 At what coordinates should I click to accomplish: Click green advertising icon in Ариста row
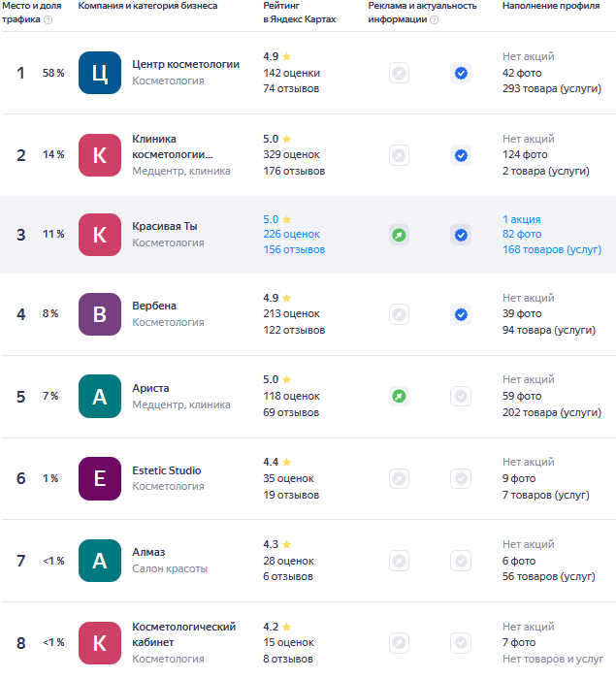(399, 397)
